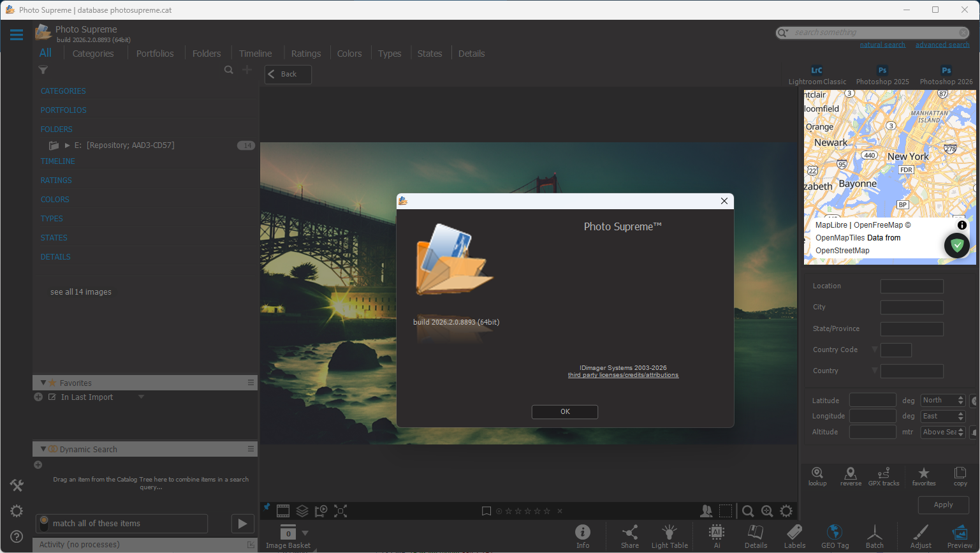Open the Country Code dropdown arrow
Viewport: 980px width, 553px height.
tap(875, 350)
